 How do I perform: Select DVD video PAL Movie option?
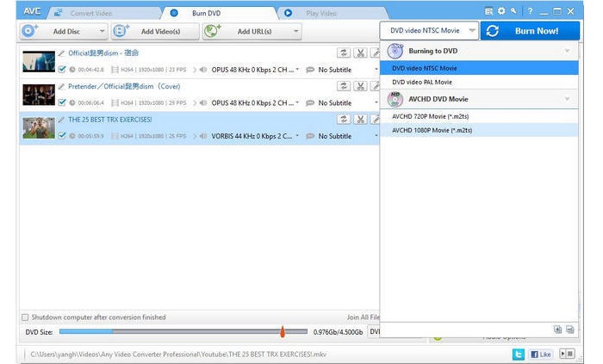(x=479, y=82)
